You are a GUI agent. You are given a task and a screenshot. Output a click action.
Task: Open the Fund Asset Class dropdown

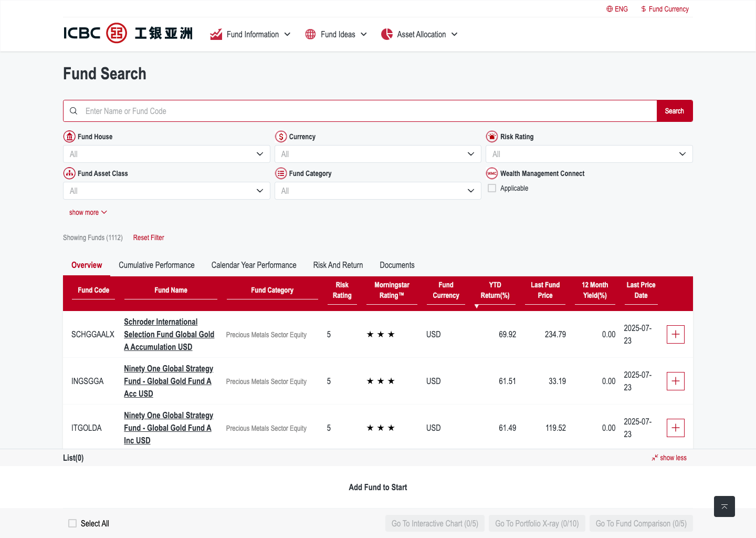click(166, 191)
